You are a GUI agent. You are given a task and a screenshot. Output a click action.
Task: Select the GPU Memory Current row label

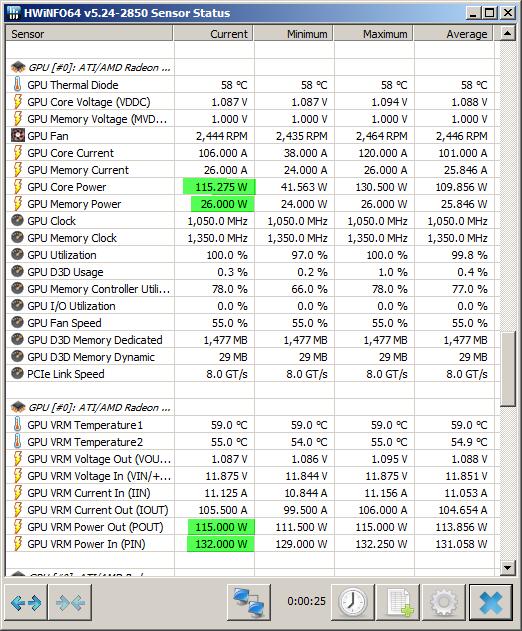point(78,170)
